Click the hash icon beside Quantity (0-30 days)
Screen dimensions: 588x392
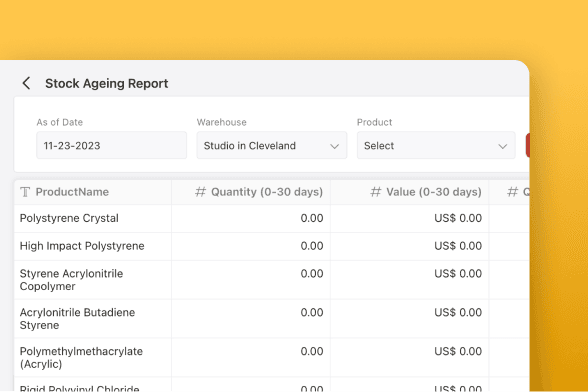tap(201, 192)
